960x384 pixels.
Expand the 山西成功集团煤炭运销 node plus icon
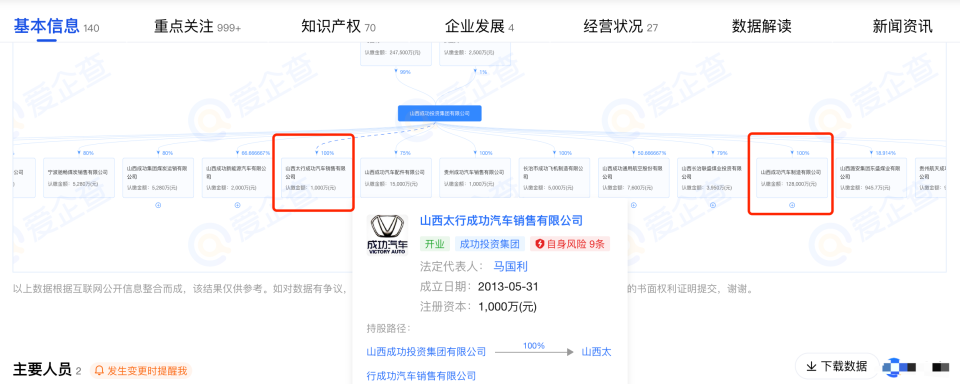click(x=158, y=205)
